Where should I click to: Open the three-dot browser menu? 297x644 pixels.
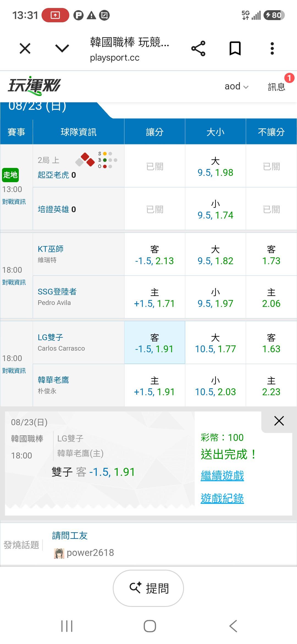tap(272, 48)
